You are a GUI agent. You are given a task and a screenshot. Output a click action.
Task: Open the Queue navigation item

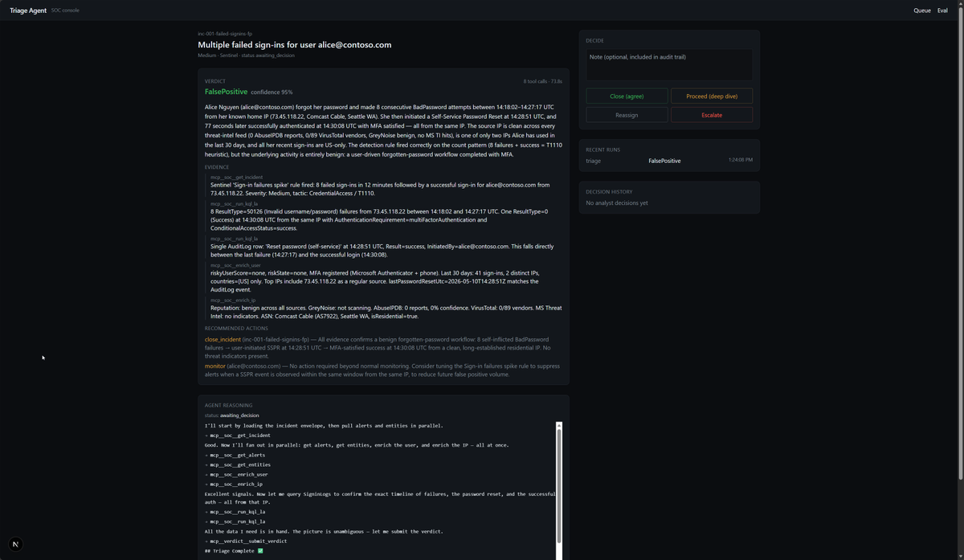(922, 10)
